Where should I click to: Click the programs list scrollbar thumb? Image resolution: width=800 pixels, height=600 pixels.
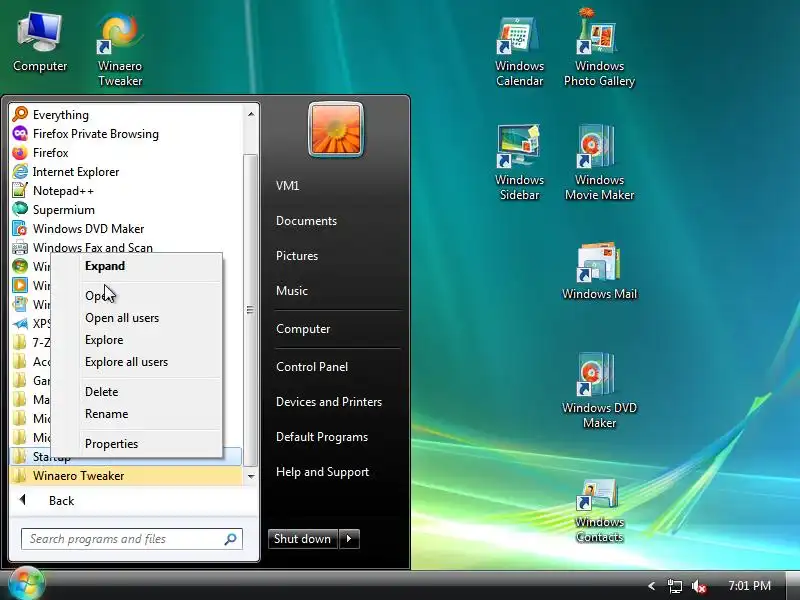pos(250,310)
